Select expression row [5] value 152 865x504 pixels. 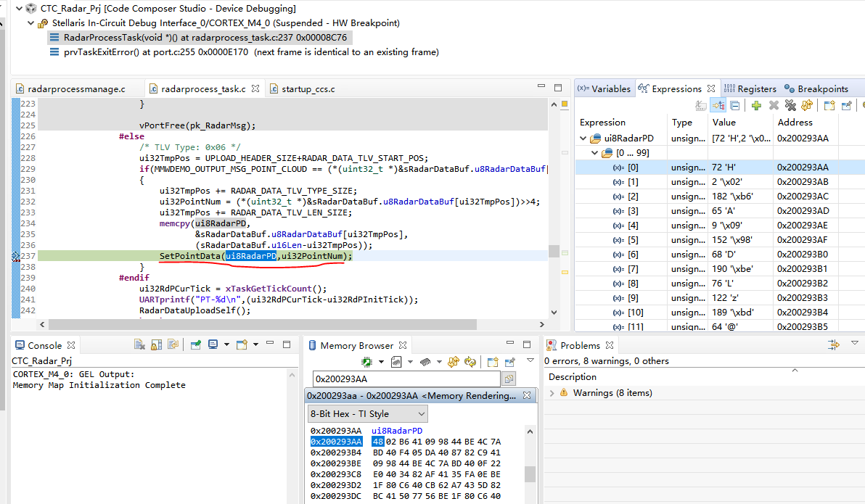(x=720, y=240)
